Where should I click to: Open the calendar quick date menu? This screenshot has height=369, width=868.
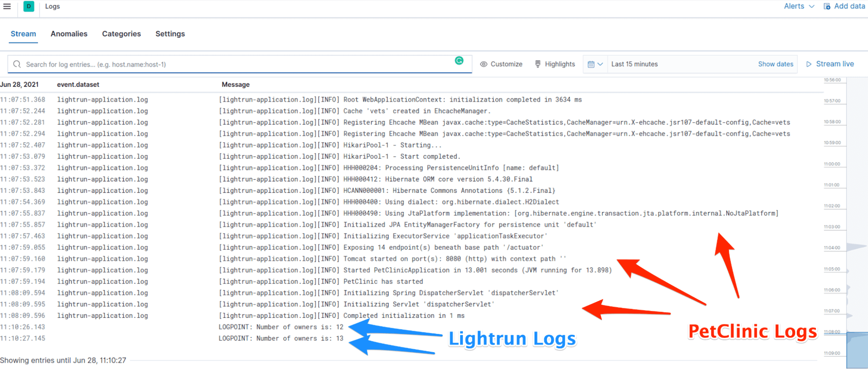[x=595, y=64]
